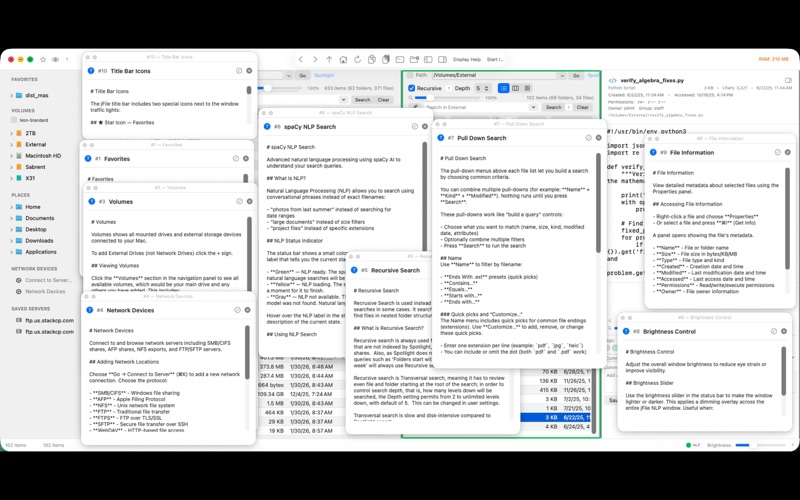The height and width of the screenshot is (500, 800).
Task: Select the grid icon view mode
Action: point(527,88)
